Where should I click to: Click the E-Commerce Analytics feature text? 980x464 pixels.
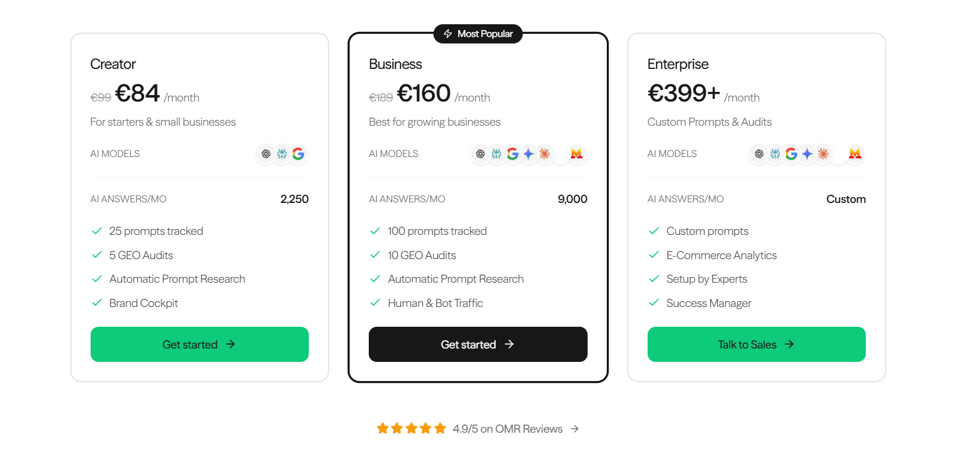point(721,255)
